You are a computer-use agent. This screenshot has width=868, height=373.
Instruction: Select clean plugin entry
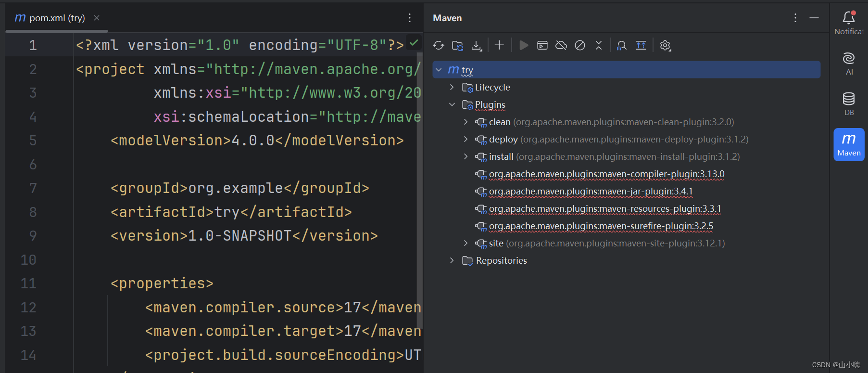(x=611, y=122)
